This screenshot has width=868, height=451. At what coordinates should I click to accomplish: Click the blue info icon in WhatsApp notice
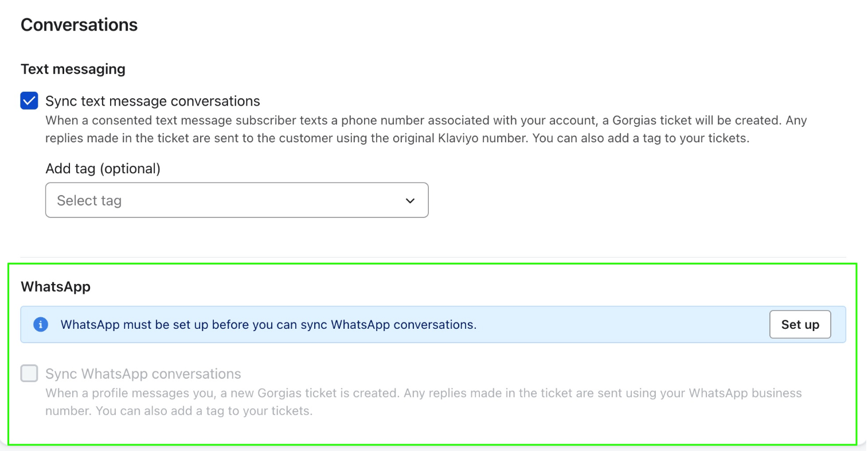tap(41, 325)
